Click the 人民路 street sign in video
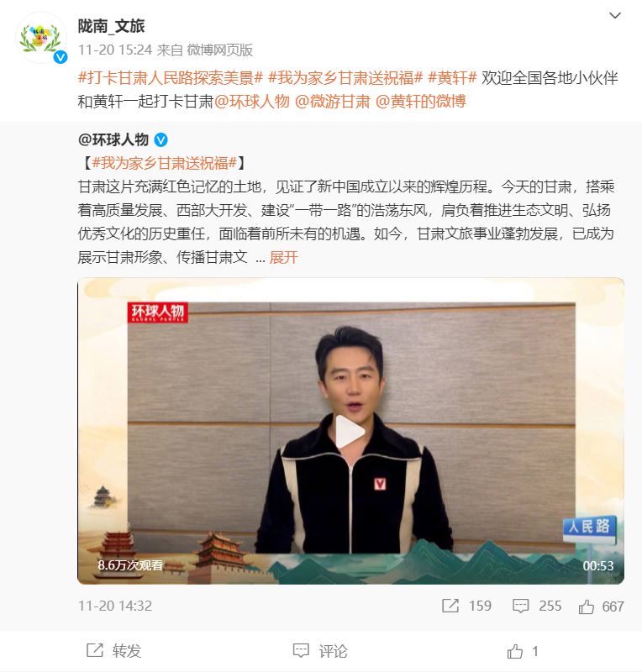642x672 pixels. [x=590, y=528]
